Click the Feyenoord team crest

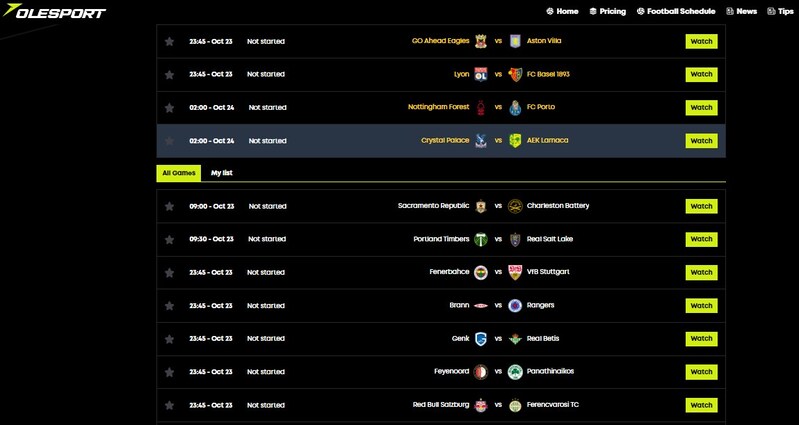(x=480, y=371)
